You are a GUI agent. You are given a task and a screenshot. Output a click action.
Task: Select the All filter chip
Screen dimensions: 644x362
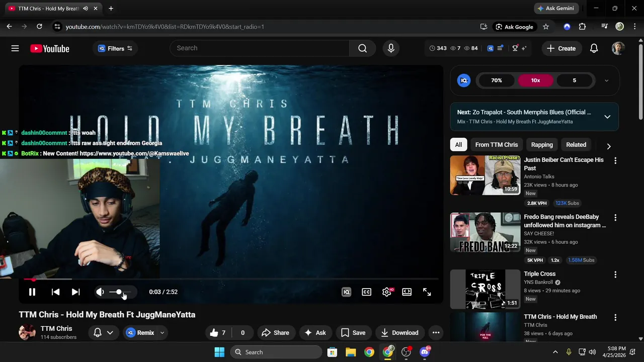458,145
